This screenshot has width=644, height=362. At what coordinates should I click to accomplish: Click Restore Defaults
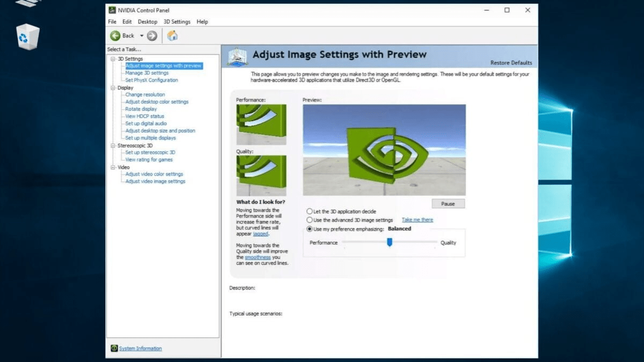coord(511,63)
